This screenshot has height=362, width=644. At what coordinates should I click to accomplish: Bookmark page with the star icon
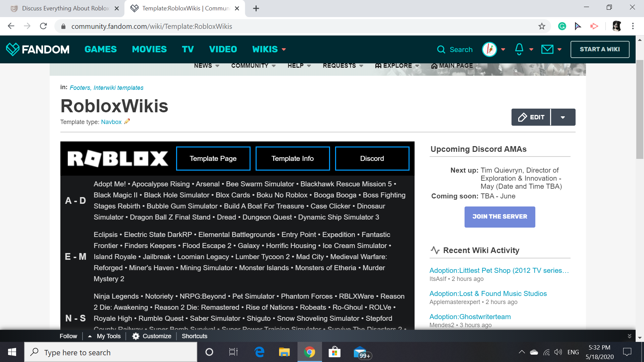click(x=542, y=26)
